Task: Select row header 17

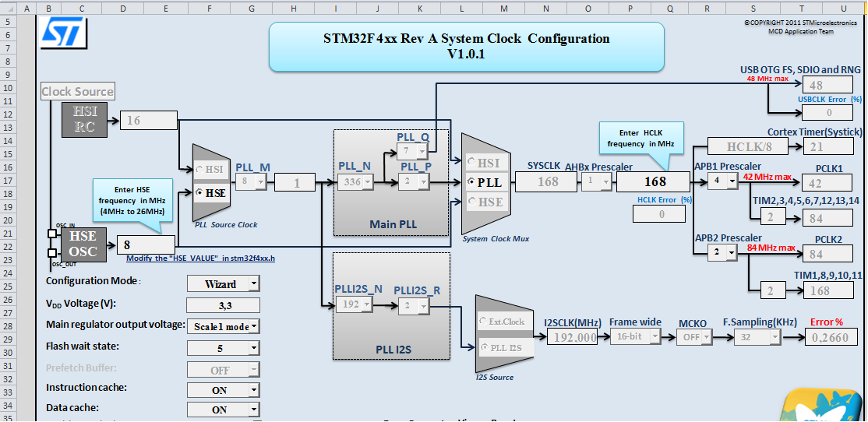Action: (x=8, y=181)
